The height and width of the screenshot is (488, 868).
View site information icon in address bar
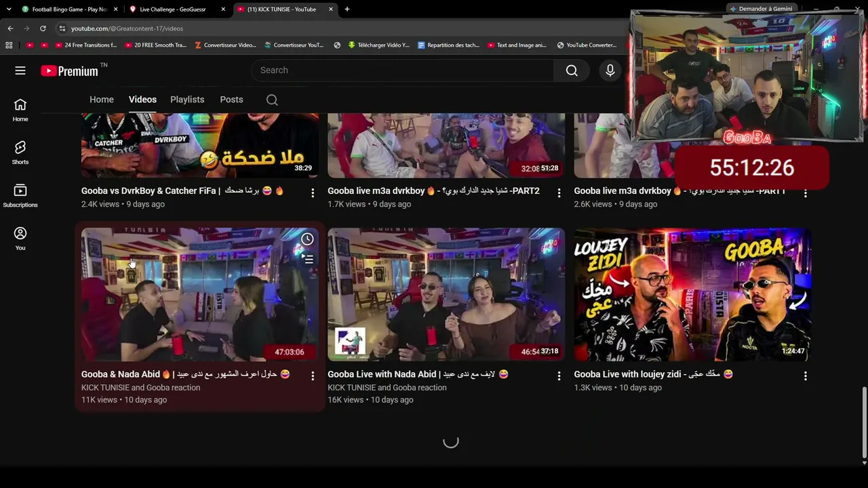[62, 28]
